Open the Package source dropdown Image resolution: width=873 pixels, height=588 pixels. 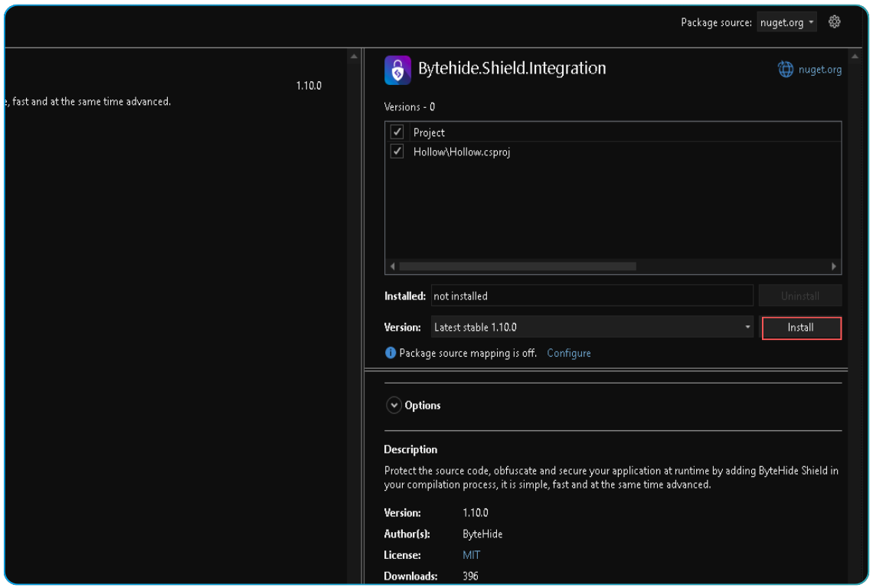(786, 21)
